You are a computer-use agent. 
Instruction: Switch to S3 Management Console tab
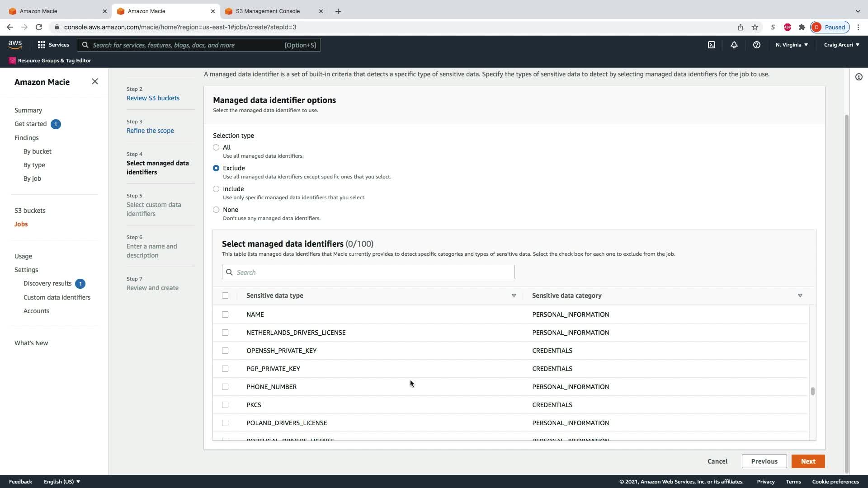click(x=268, y=11)
